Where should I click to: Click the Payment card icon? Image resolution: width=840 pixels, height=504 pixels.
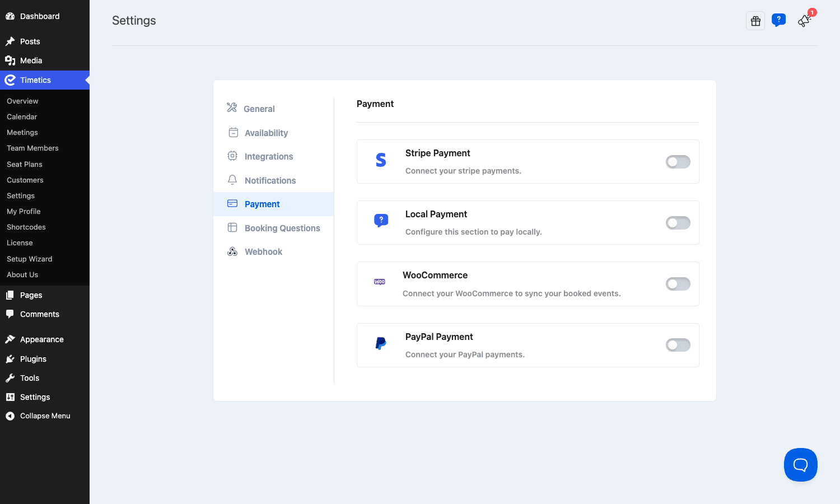pos(232,203)
